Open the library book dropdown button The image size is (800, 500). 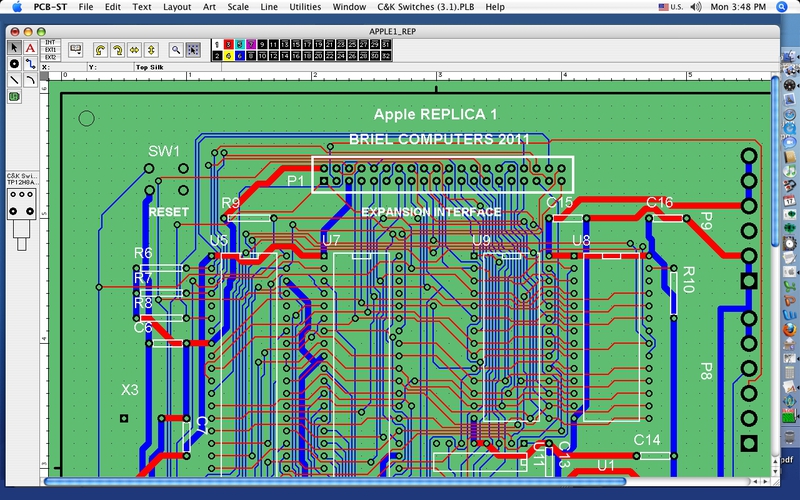click(x=76, y=49)
